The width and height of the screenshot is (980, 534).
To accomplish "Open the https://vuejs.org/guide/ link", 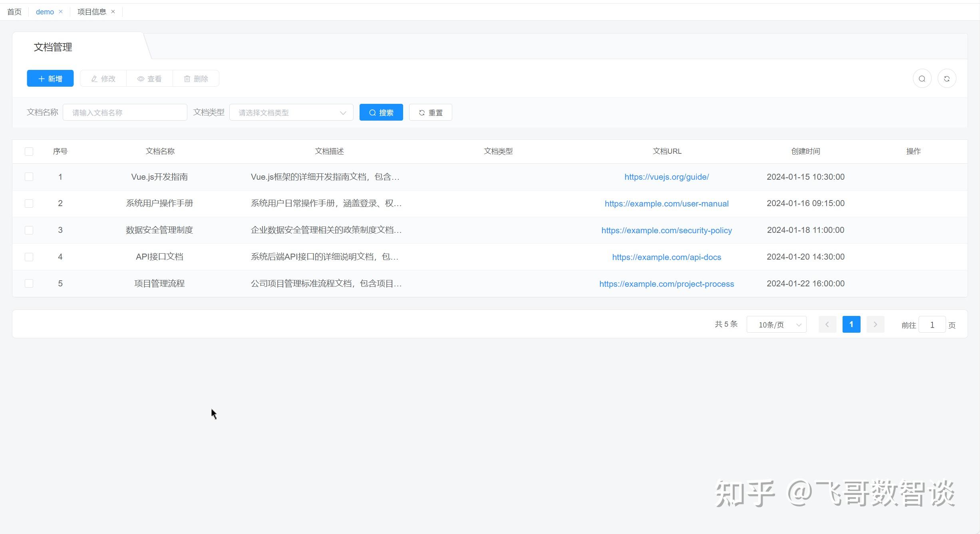I will pyautogui.click(x=666, y=177).
